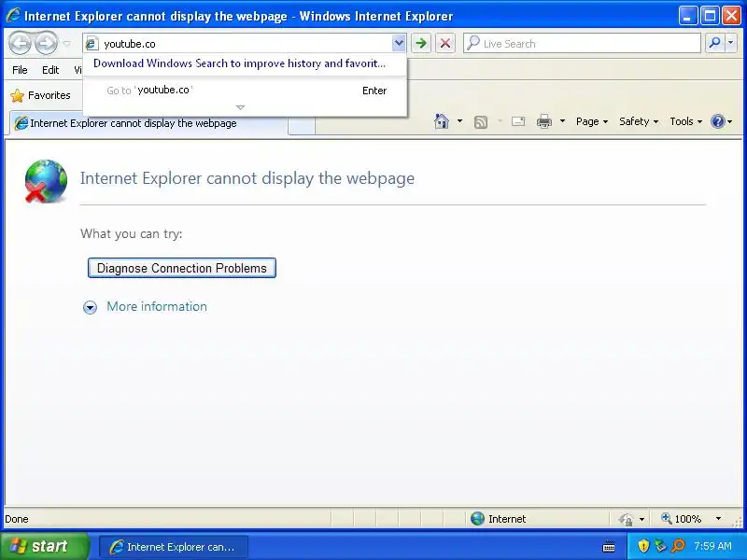Viewport: 747px width, 560px height.
Task: Open the Protected Mode status bar dropdown arrow
Action: (641, 519)
